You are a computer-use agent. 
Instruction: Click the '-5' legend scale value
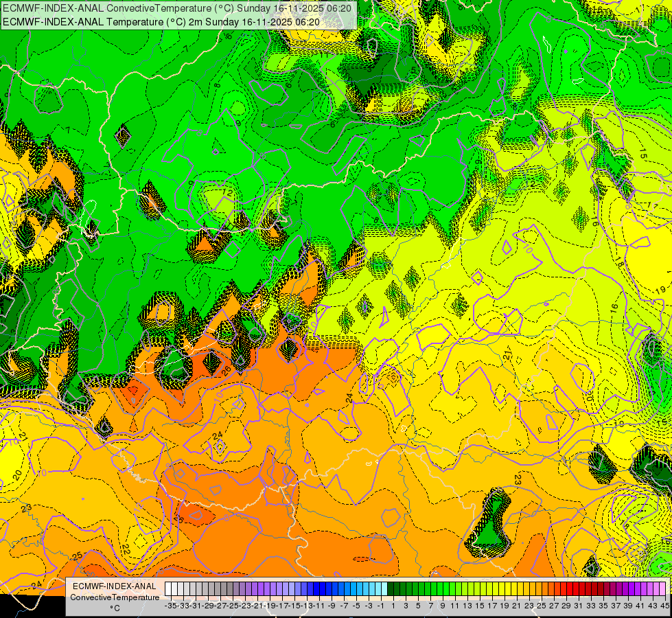click(x=356, y=606)
